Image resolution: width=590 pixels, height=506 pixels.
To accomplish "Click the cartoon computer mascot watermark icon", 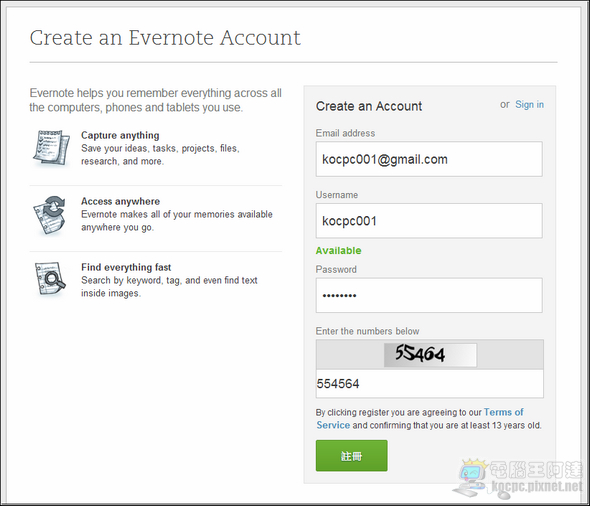I will point(472,478).
